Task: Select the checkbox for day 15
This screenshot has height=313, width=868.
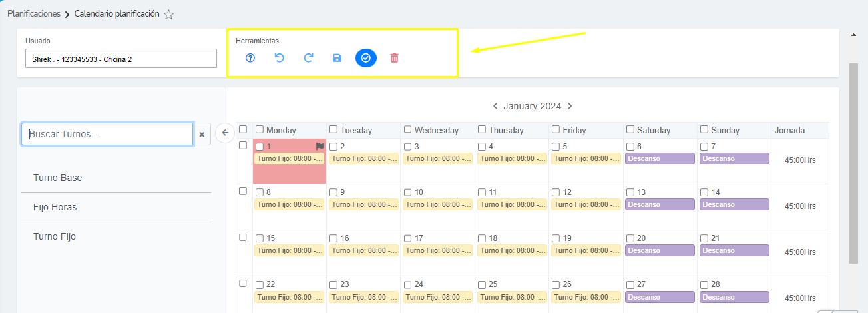Action: [260, 238]
